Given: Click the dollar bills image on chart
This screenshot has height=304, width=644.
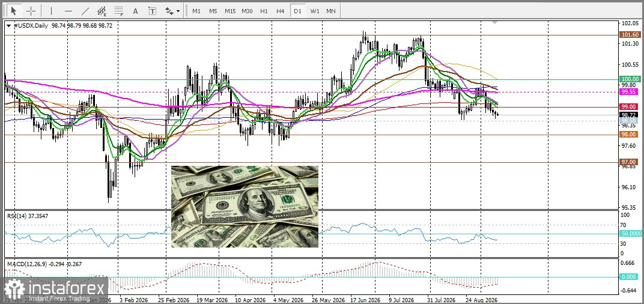Looking at the screenshot, I should [245, 206].
